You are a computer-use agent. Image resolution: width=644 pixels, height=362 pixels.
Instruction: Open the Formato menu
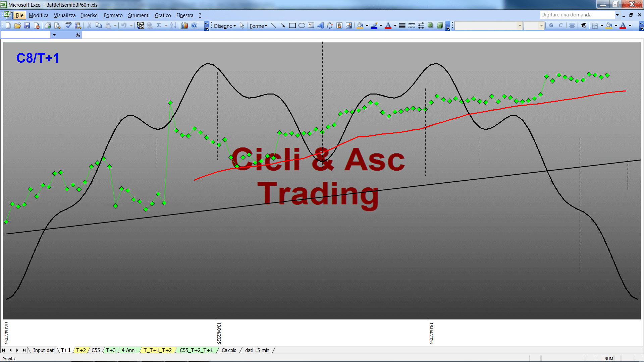[113, 15]
